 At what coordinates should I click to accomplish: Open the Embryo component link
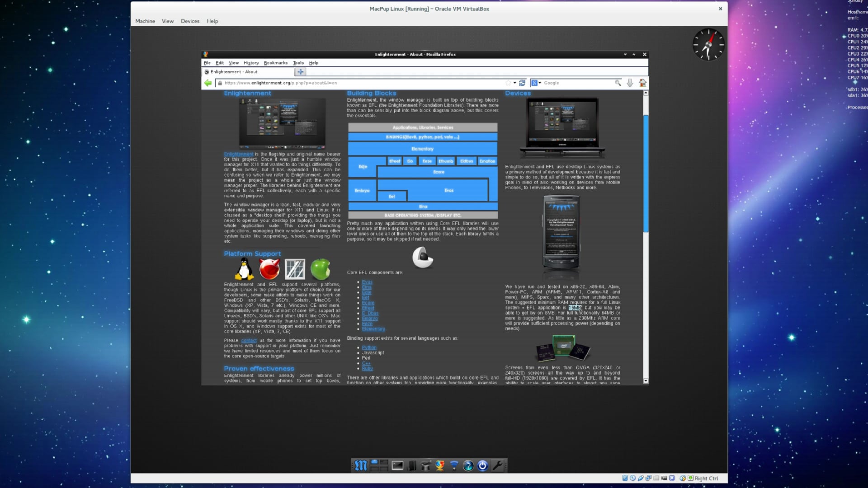coord(370,319)
